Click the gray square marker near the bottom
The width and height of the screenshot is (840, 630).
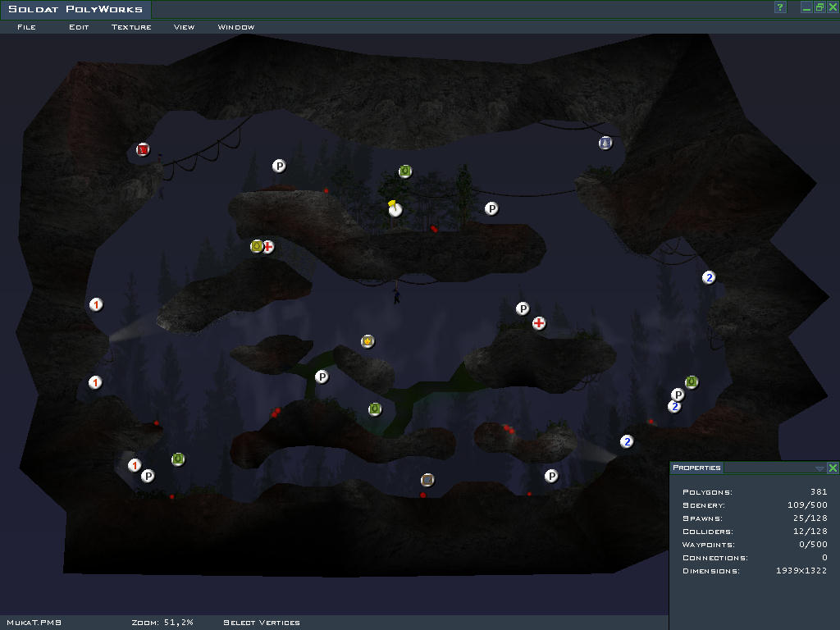coord(427,480)
